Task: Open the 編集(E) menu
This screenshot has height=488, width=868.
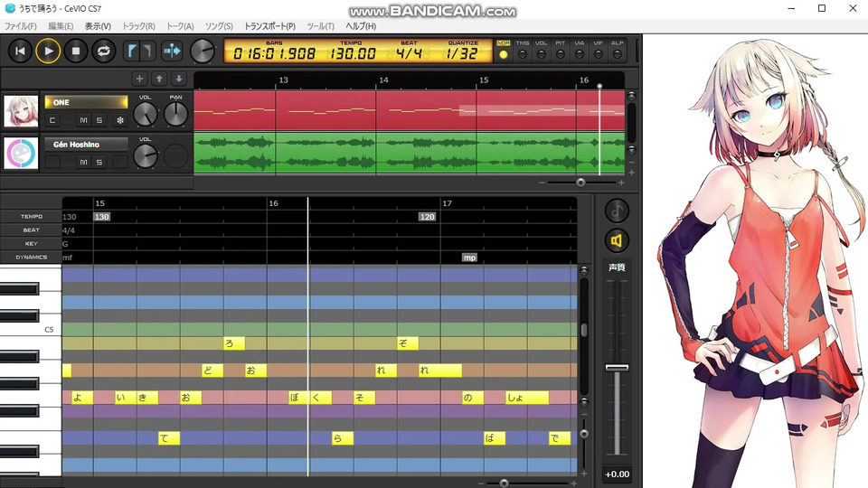Action: [61, 26]
